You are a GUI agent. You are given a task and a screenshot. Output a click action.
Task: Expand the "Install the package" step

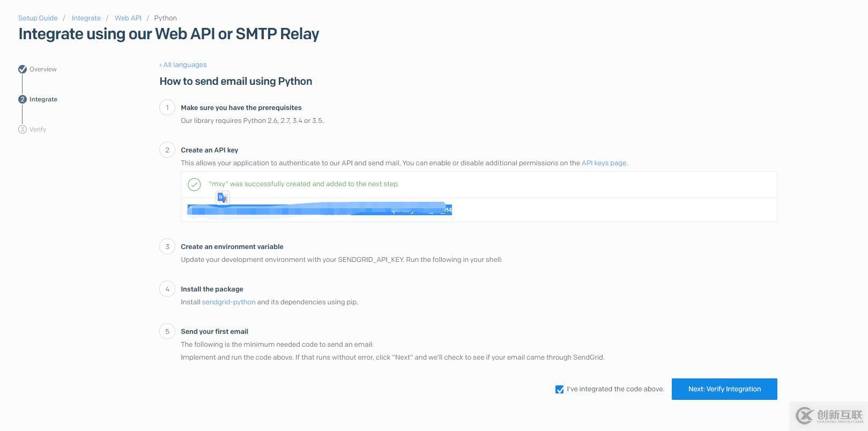coord(212,289)
